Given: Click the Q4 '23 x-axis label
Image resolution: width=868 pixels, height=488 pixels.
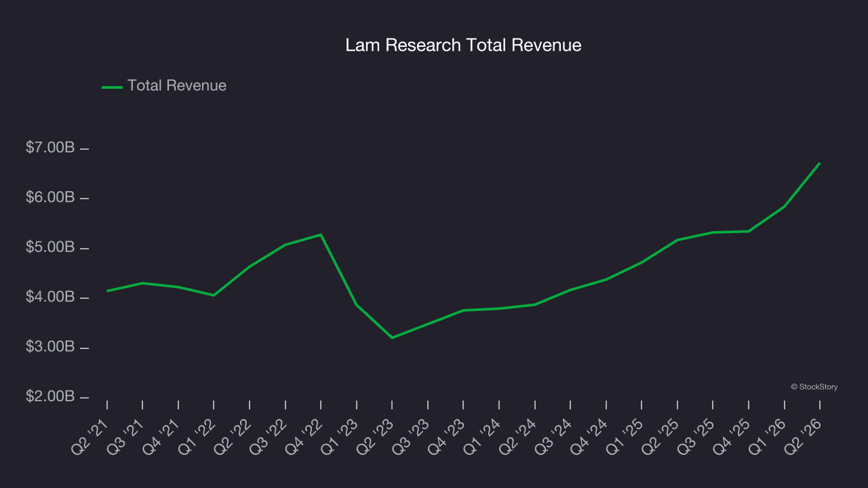Looking at the screenshot, I should coord(447,436).
